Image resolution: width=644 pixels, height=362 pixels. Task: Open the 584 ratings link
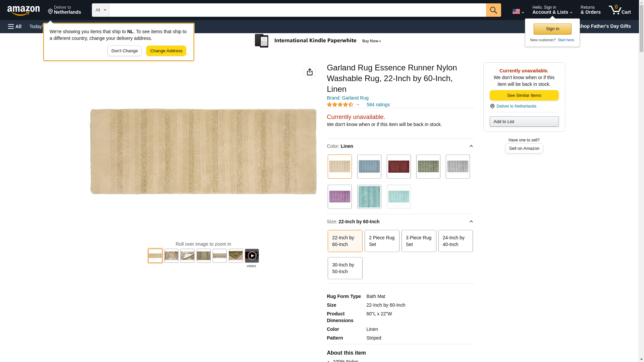(378, 105)
